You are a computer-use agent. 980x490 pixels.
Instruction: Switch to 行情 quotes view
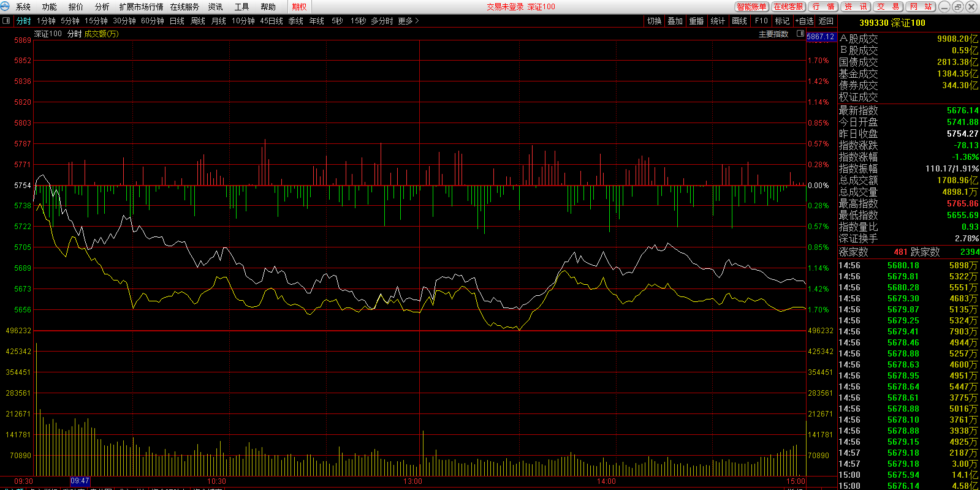click(822, 7)
